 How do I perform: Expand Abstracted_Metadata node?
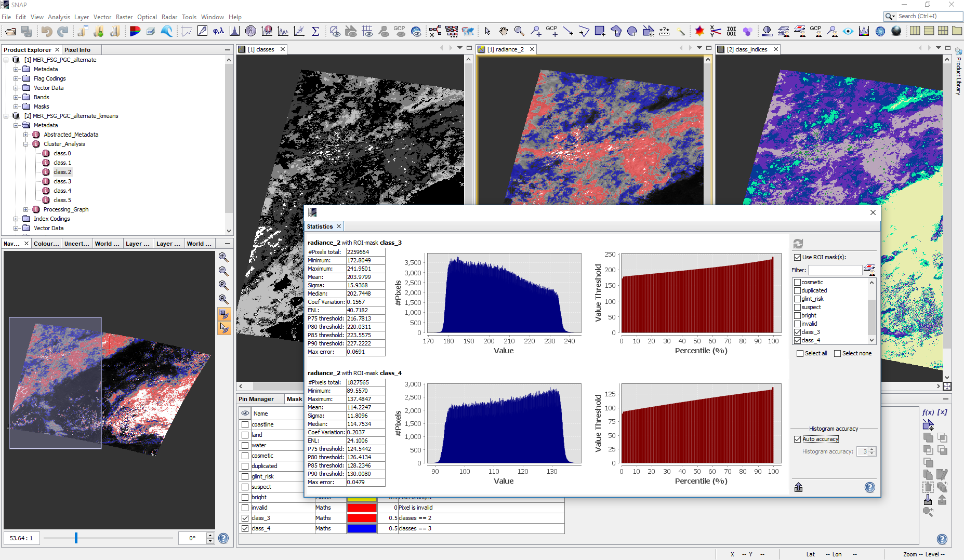tap(26, 135)
